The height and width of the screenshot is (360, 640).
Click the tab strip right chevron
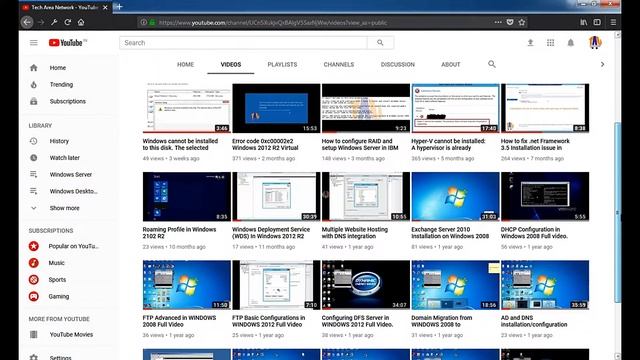(602, 64)
